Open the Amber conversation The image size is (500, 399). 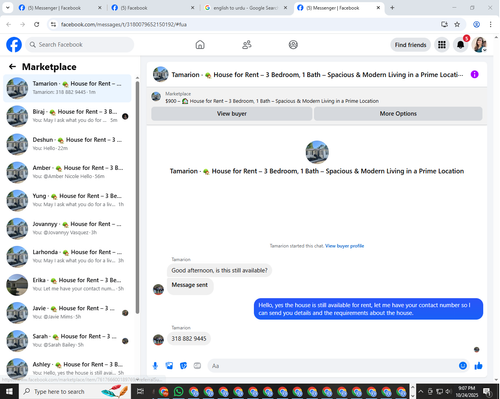point(67,172)
